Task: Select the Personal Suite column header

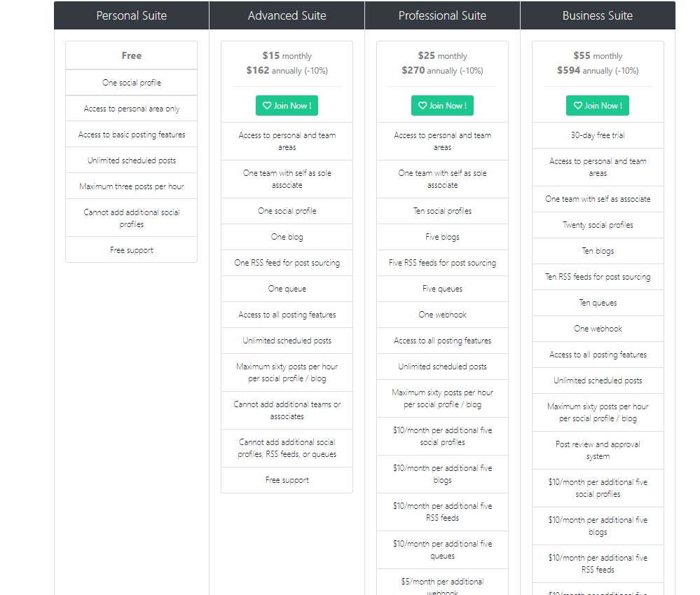Action: 132,15
